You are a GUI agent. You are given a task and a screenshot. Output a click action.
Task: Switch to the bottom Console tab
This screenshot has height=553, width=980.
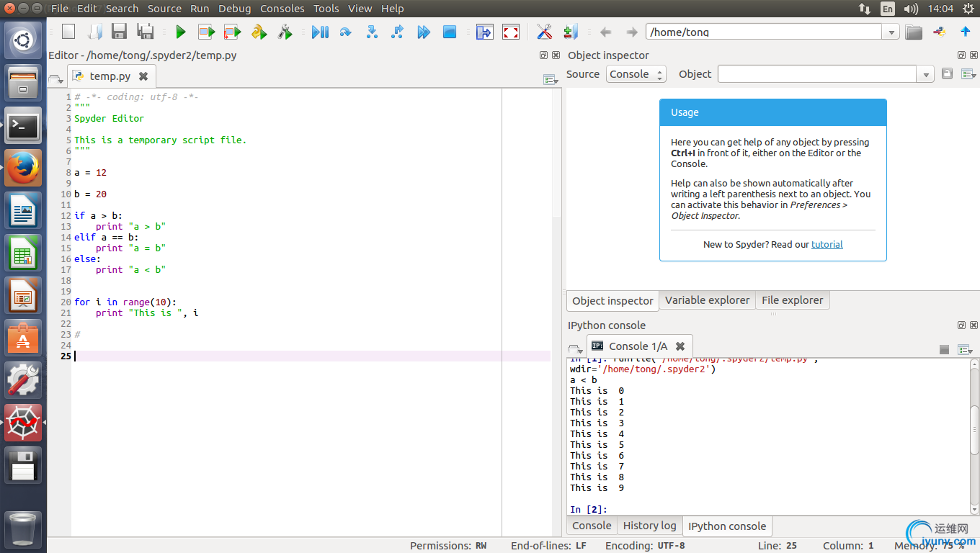click(592, 526)
